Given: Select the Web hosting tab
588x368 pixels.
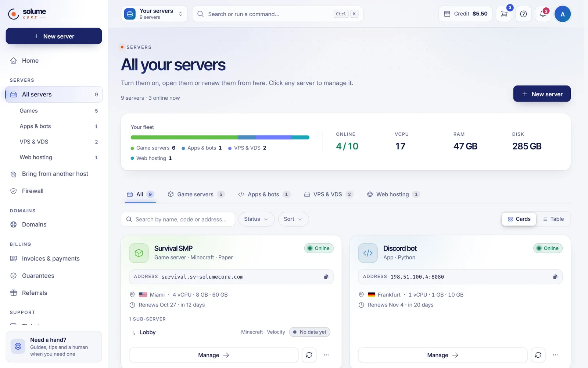Looking at the screenshot, I should click(393, 194).
